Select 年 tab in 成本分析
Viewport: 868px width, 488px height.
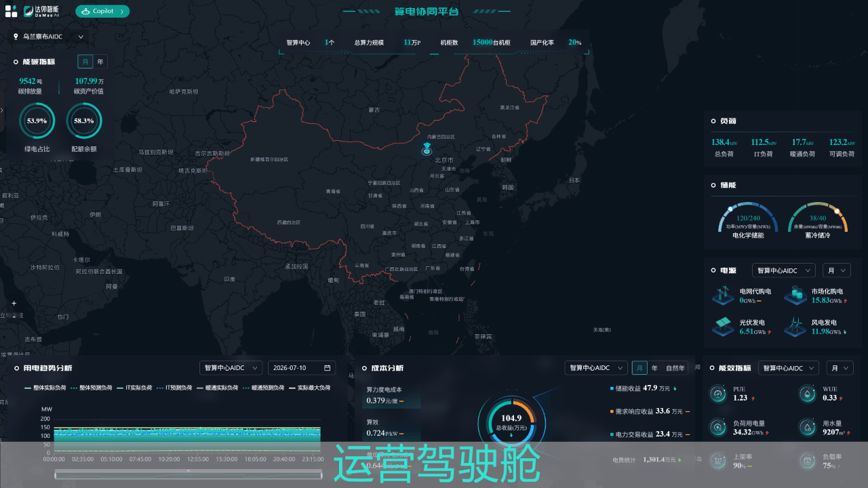pos(654,368)
